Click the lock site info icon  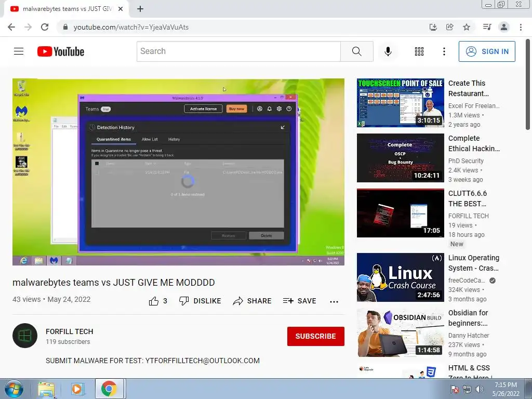click(65, 27)
